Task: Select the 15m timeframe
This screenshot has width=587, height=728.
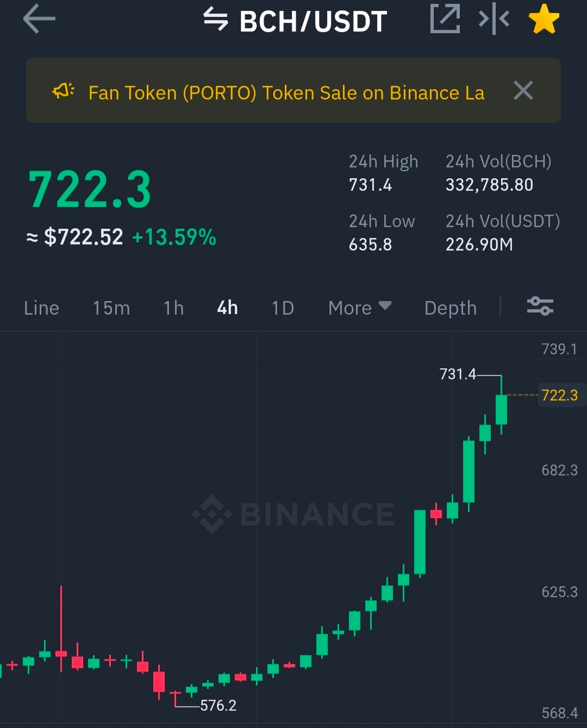Action: coord(111,308)
